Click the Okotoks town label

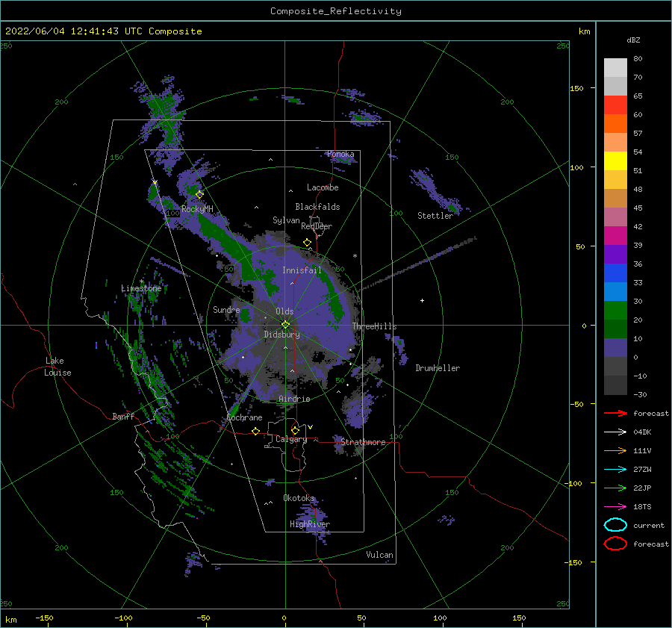pyautogui.click(x=299, y=498)
